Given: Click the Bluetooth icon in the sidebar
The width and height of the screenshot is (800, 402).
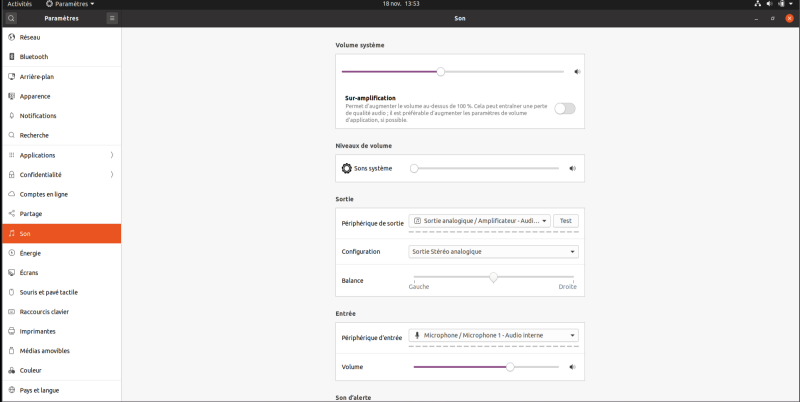Looking at the screenshot, I should point(12,57).
